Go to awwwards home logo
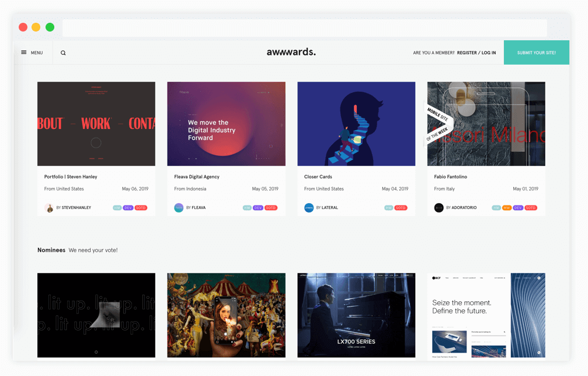The width and height of the screenshot is (588, 376). point(291,52)
